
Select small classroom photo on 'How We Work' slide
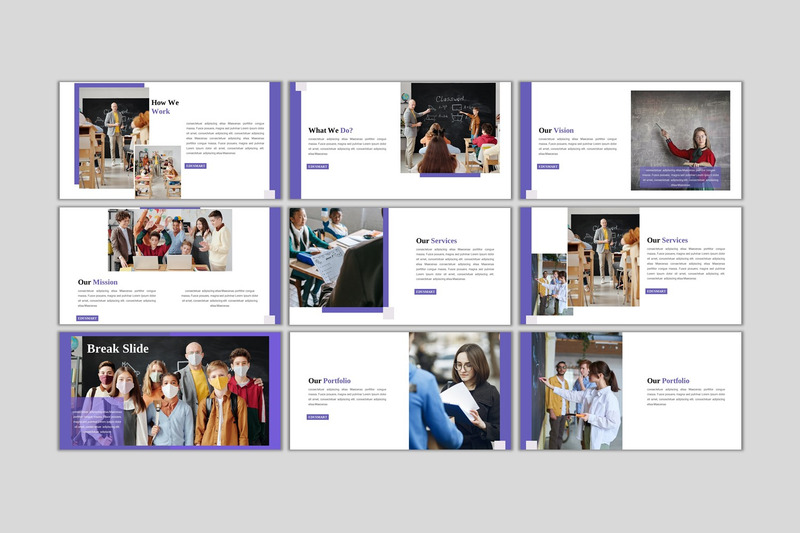pos(157,172)
